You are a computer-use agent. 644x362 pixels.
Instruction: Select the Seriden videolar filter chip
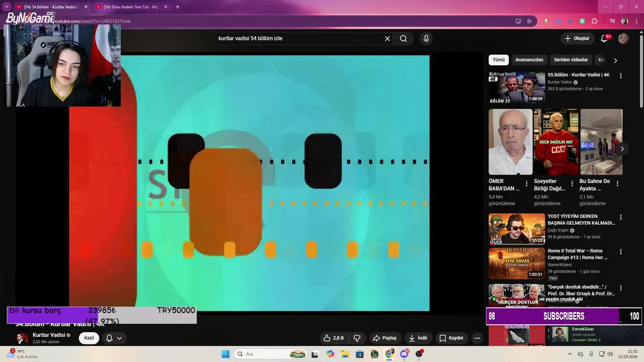(x=571, y=60)
